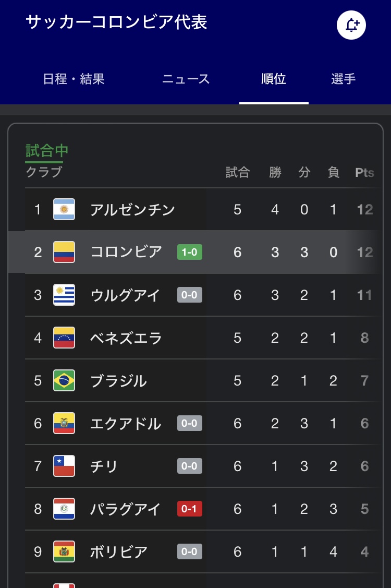The width and height of the screenshot is (391, 588).
Task: Tap the notification bell icon
Action: point(351,25)
